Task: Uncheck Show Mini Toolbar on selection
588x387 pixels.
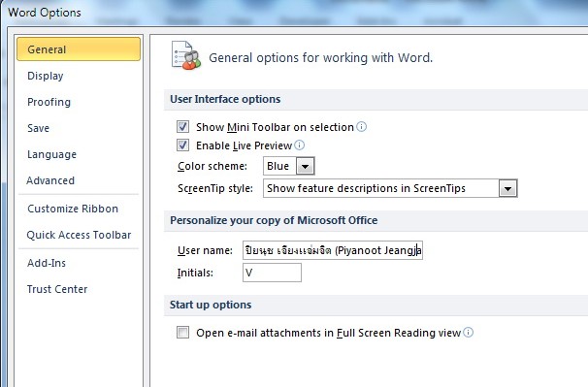Action: click(182, 127)
